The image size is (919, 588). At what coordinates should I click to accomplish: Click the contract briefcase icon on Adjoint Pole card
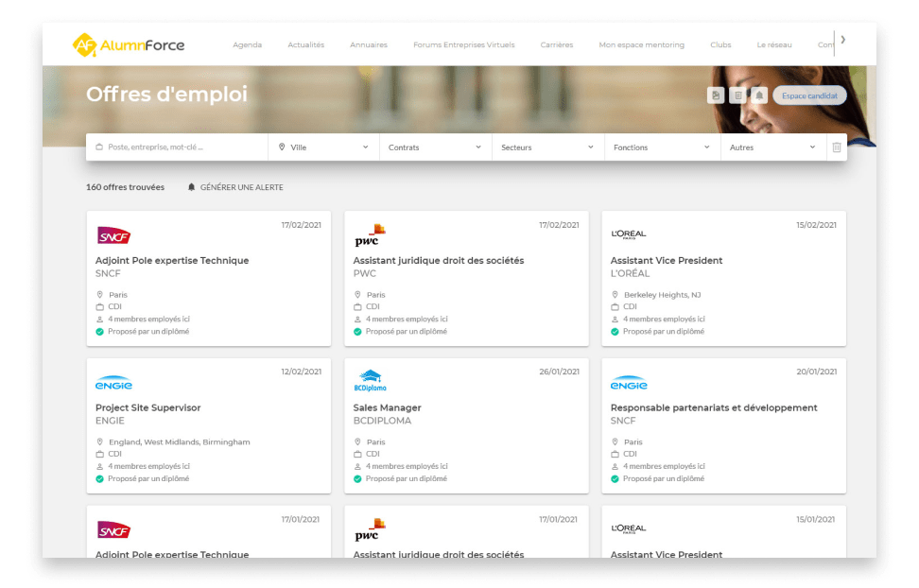point(99,307)
